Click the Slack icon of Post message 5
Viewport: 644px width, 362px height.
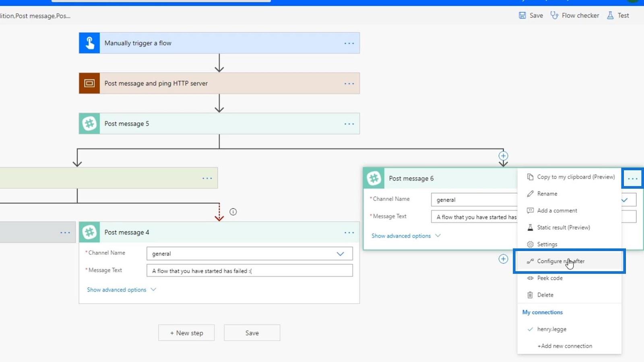[x=89, y=123]
